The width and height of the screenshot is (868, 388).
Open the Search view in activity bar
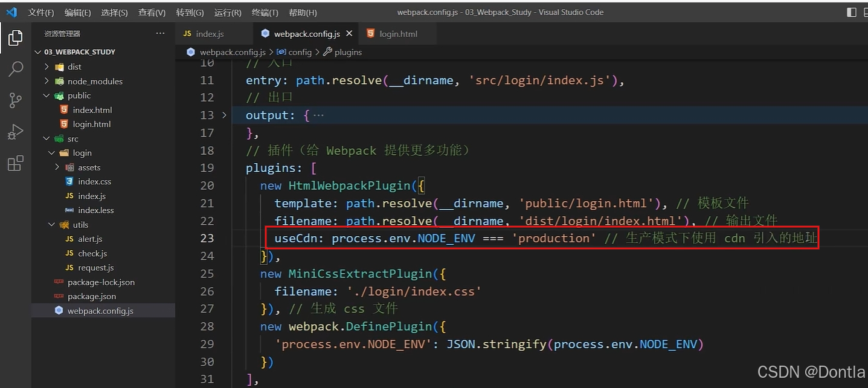point(16,69)
